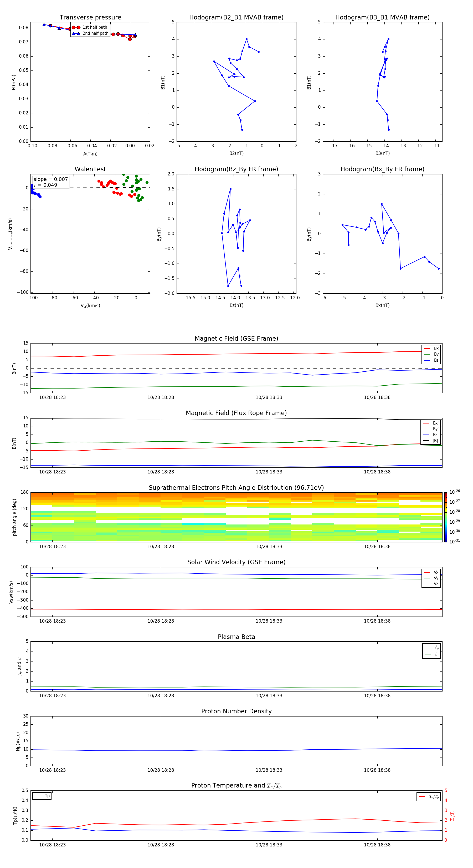
Task: Click the 'Proton Number Density' title
Action: pyautogui.click(x=236, y=711)
